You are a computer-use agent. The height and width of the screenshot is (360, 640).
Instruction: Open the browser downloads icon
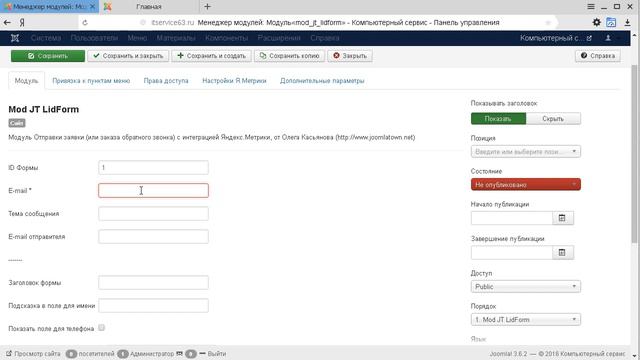tap(627, 22)
